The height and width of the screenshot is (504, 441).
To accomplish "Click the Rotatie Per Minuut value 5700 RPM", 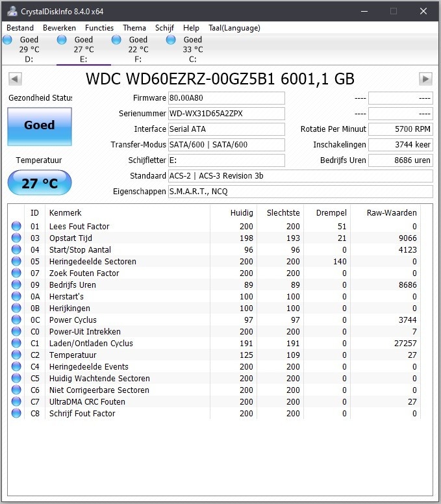I will pyautogui.click(x=401, y=129).
